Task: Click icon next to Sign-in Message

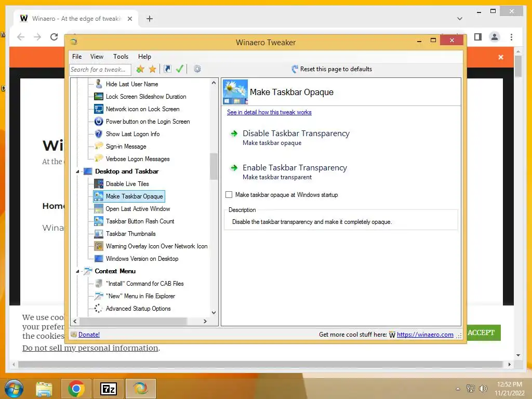Action: pos(99,146)
